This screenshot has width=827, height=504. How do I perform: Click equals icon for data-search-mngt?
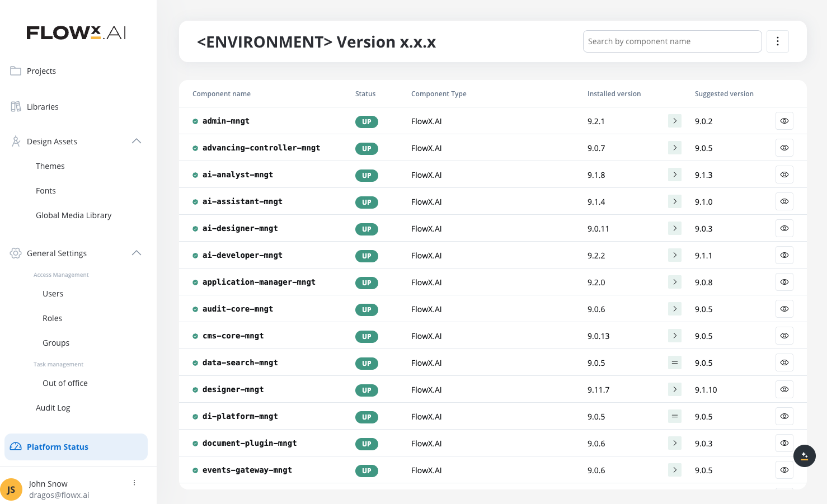click(675, 362)
